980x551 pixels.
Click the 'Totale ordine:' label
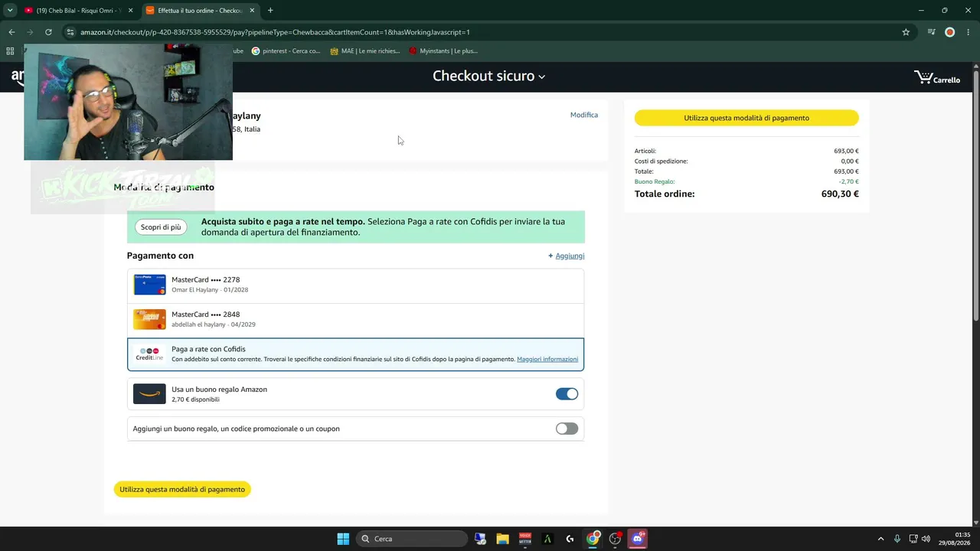(665, 194)
